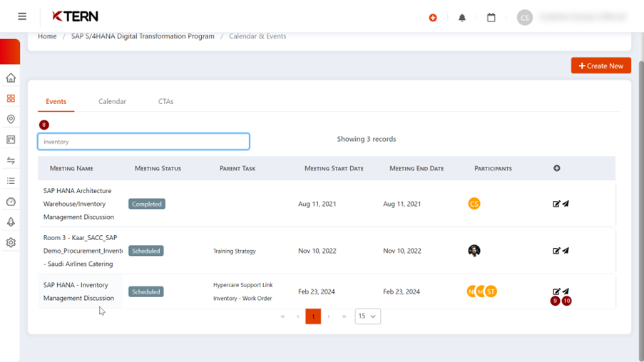Viewport: 644px width, 362px height.
Task: Sort by Meeting Start Date column header
Action: pos(334,168)
